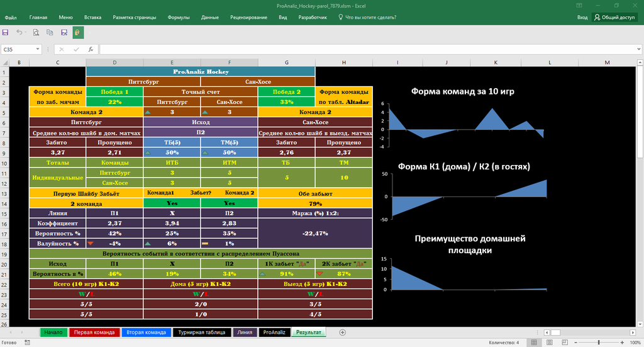Click the macro recording icon in status bar
The image size is (644, 347).
click(27, 343)
